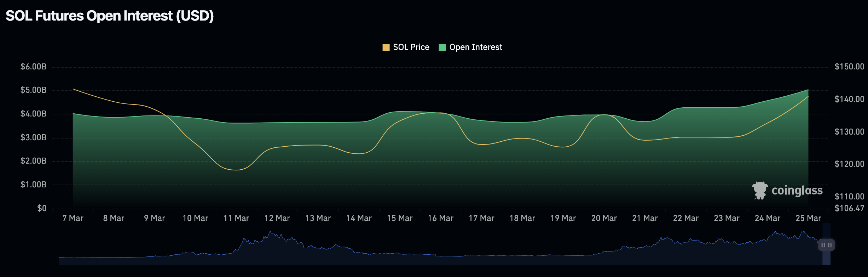The width and height of the screenshot is (868, 277).
Task: Toggle Open Interest series in legend
Action: point(470,47)
